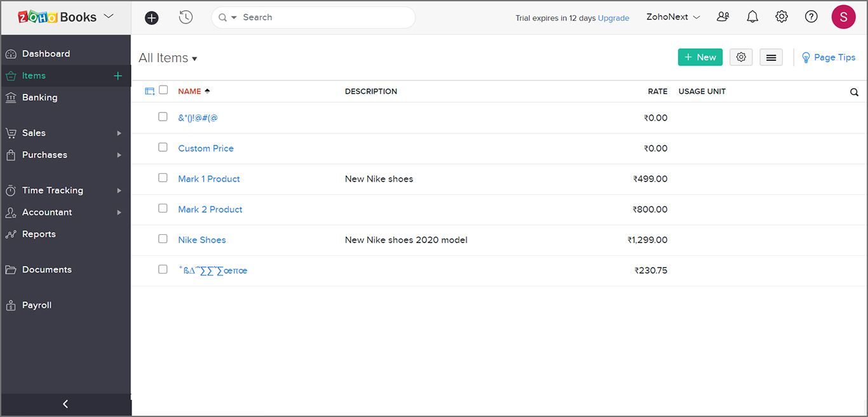Click the table search magnifier icon
This screenshot has width=868, height=417.
[854, 92]
